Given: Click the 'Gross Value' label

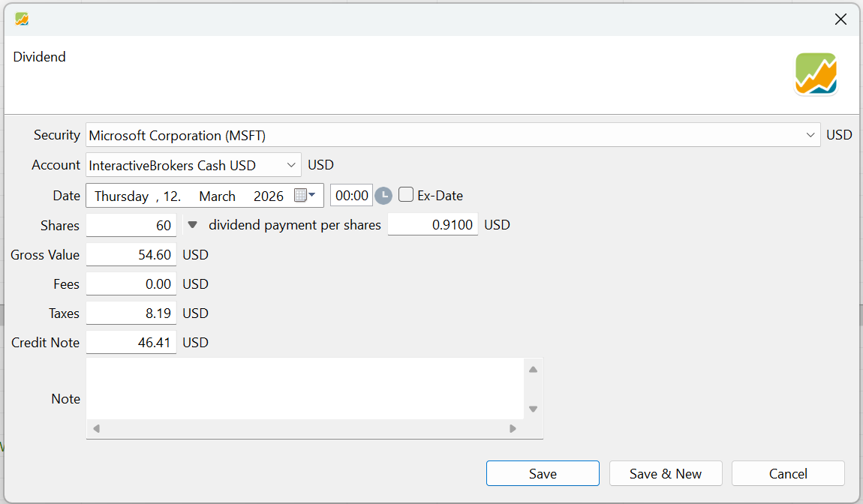Looking at the screenshot, I should point(45,255).
